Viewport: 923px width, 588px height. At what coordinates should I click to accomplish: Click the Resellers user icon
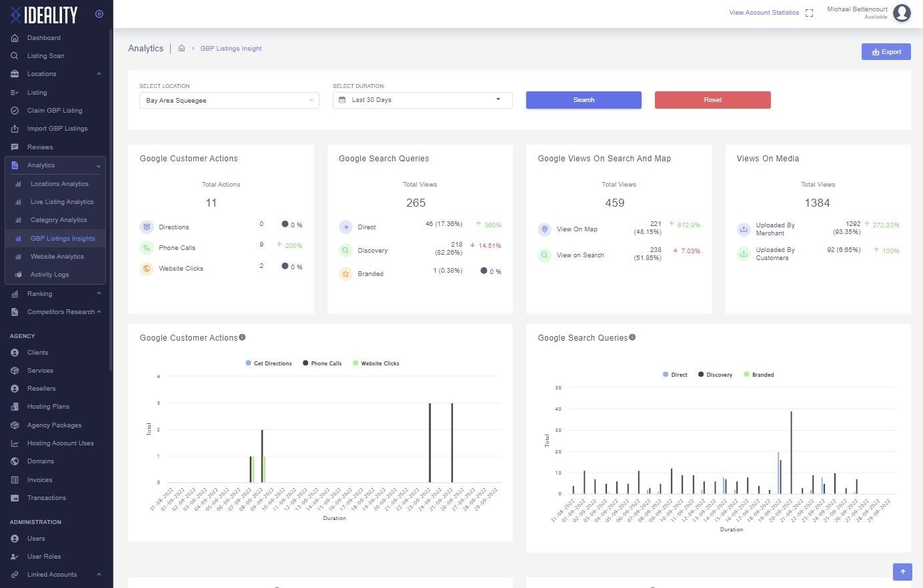[x=15, y=389]
